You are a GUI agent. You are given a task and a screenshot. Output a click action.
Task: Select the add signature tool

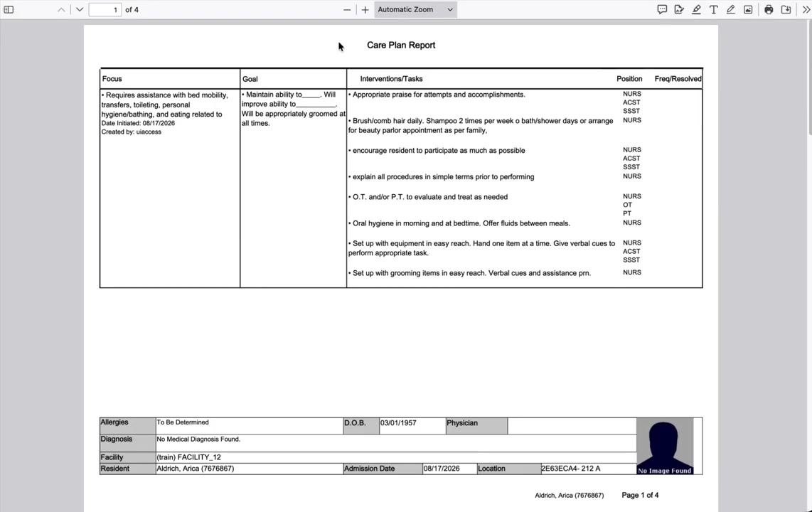679,9
